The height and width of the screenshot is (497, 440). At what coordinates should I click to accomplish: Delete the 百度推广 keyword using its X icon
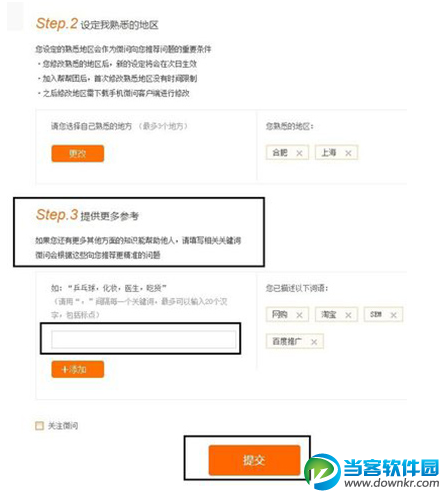tap(314, 342)
